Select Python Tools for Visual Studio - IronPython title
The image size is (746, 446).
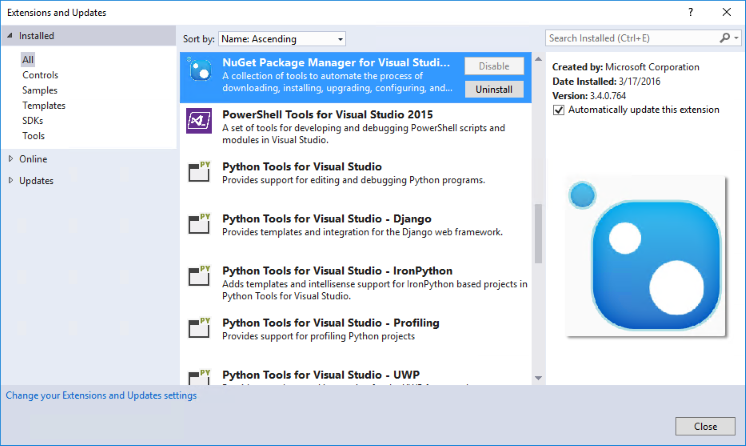(x=337, y=271)
